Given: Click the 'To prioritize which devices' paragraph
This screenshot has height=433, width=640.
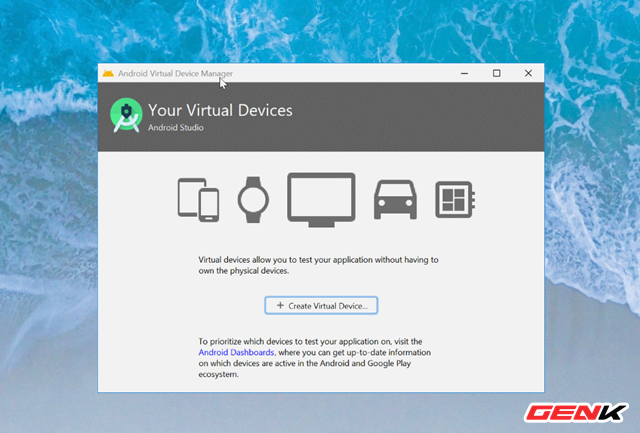Looking at the screenshot, I should (315, 358).
